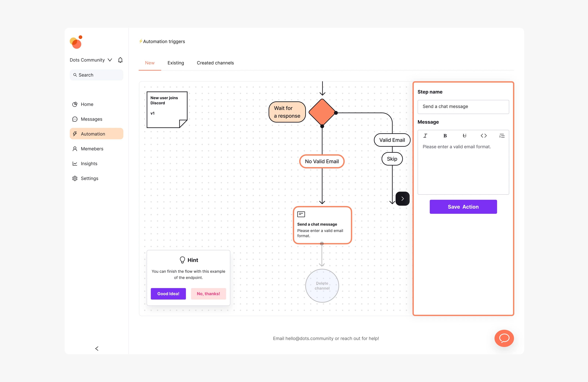588x382 pixels.
Task: Click the diamond's bottom connector dot
Action: (x=322, y=126)
